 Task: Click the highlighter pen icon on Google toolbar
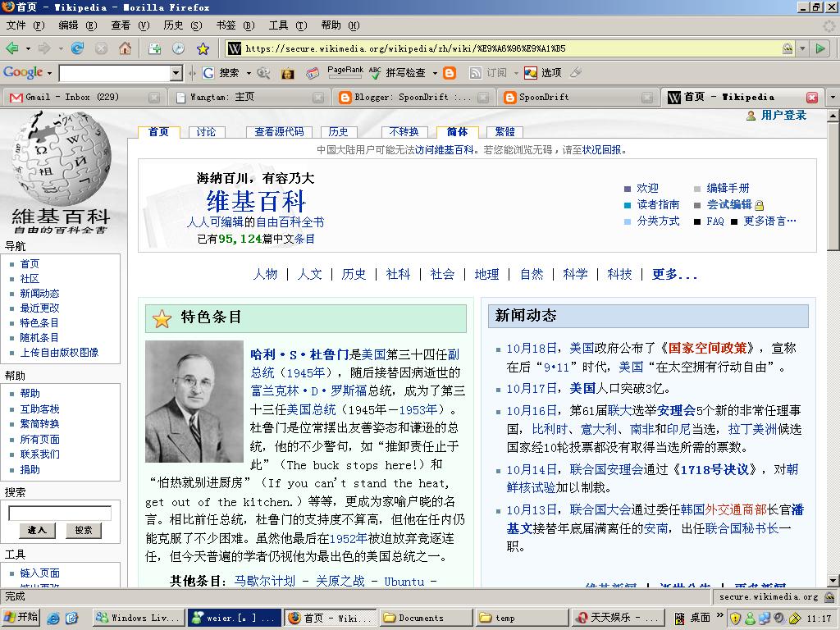pos(576,72)
